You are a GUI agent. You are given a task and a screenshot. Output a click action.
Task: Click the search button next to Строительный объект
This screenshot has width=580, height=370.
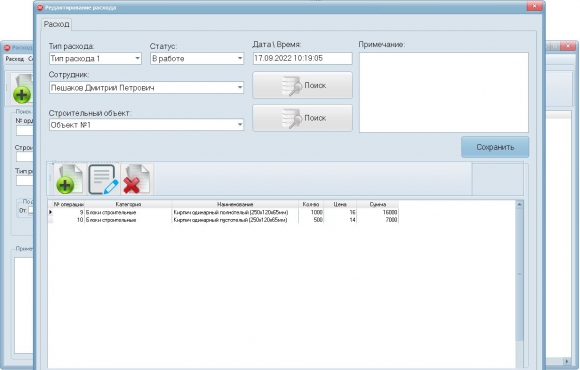302,118
